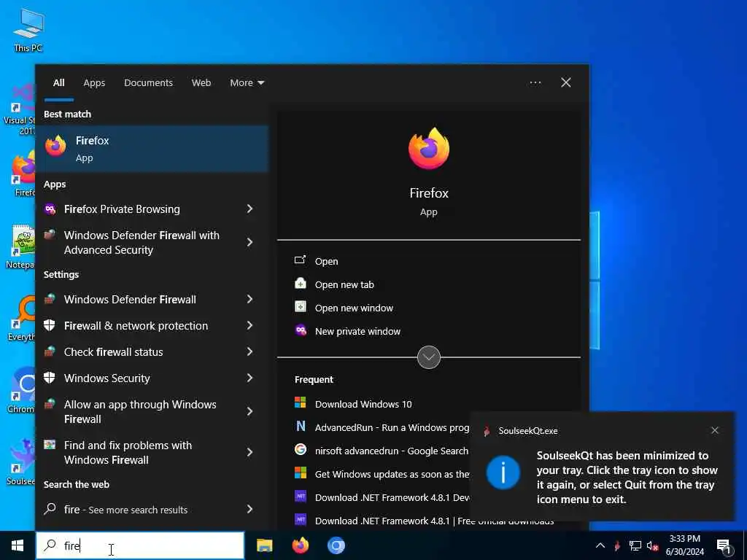Click the Check firewall status icon
The width and height of the screenshot is (747, 560).
coord(50,352)
